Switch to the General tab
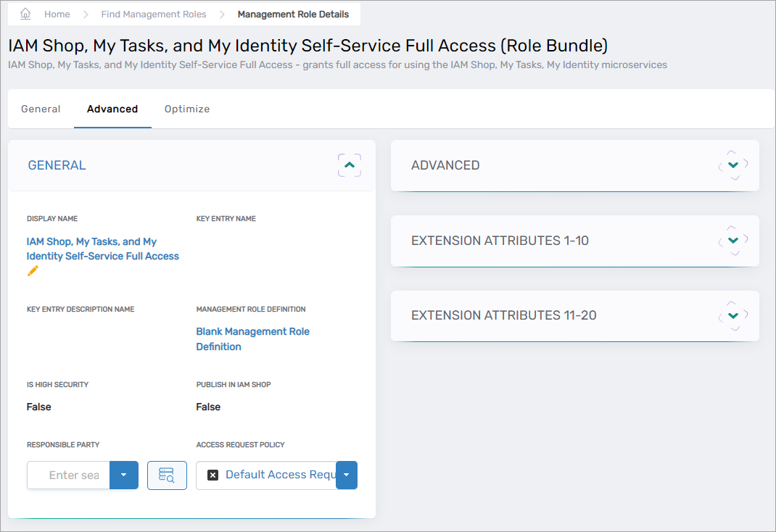Image resolution: width=776 pixels, height=532 pixels. pos(41,109)
